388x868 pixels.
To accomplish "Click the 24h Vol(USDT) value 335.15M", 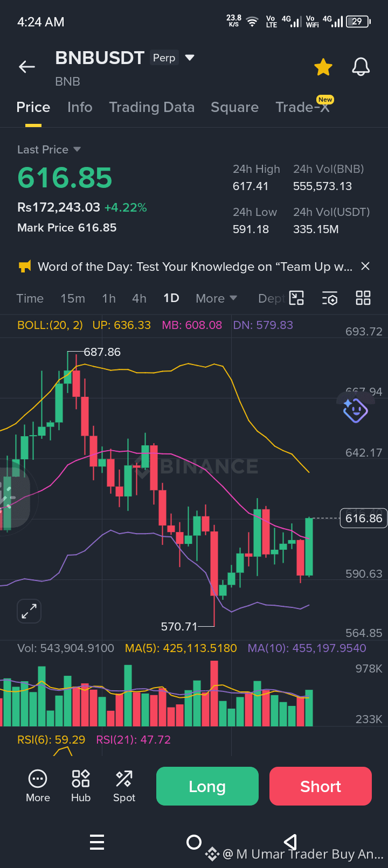I will coord(316,229).
